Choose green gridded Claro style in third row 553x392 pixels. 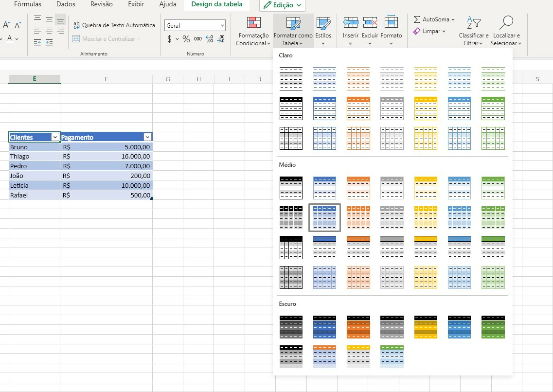coord(493,139)
